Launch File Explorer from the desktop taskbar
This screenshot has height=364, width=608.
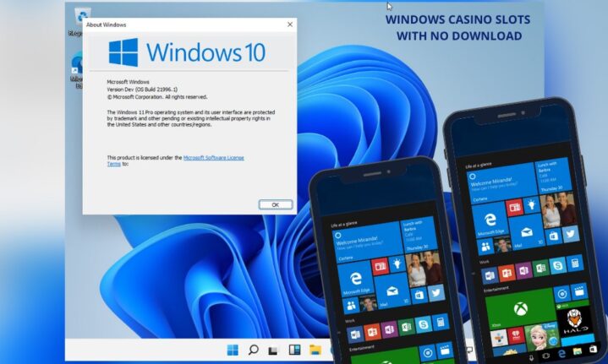(315, 350)
